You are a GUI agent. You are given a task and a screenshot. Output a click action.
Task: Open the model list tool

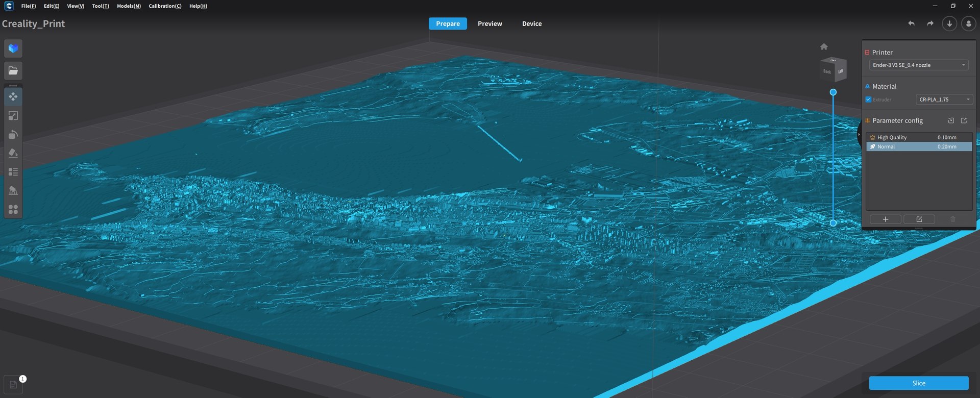pyautogui.click(x=13, y=172)
